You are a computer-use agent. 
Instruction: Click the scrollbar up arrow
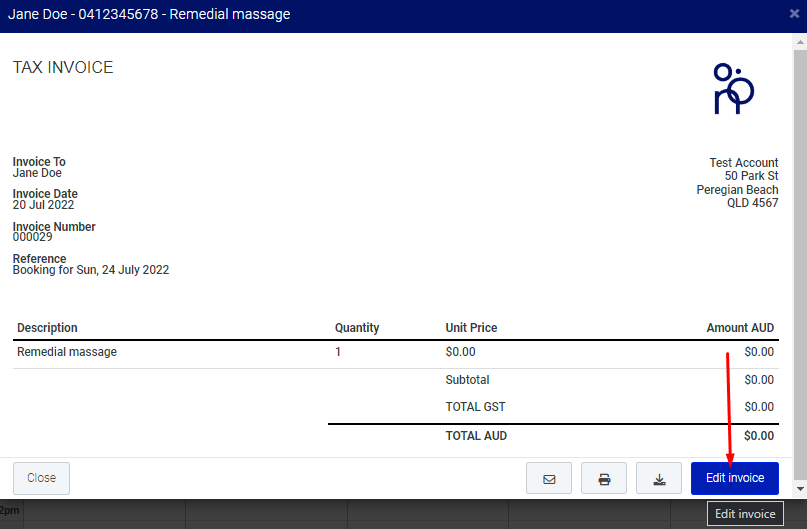pyautogui.click(x=800, y=42)
